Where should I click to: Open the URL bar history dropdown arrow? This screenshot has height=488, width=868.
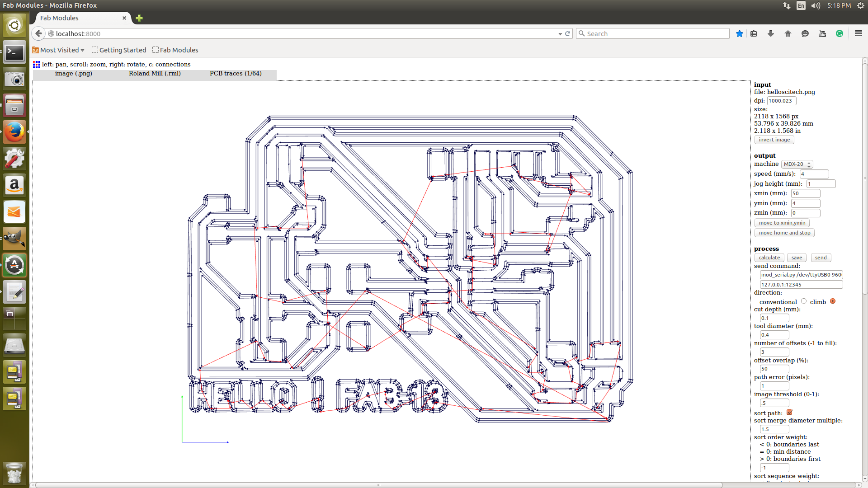[560, 34]
